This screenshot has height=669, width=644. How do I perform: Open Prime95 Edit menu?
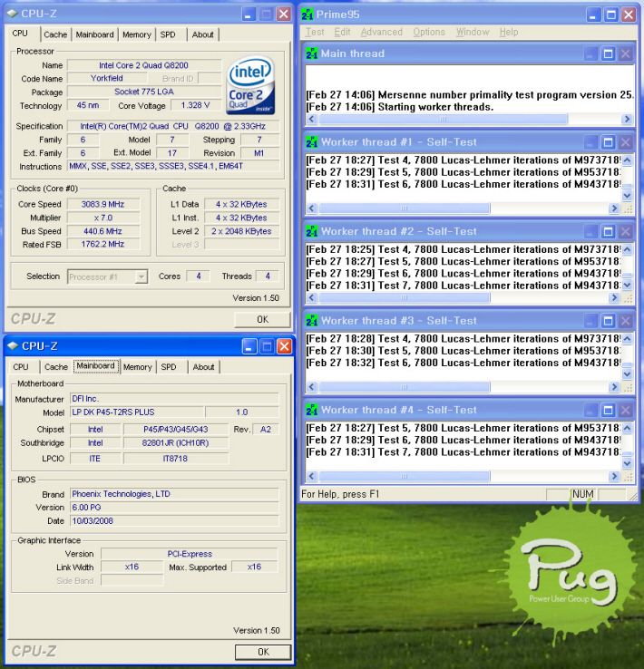click(342, 32)
